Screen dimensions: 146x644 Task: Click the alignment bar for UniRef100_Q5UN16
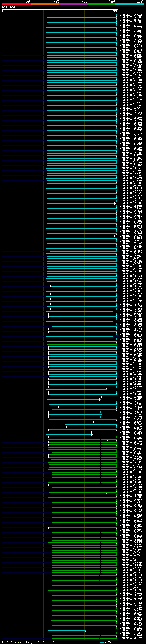77,389
